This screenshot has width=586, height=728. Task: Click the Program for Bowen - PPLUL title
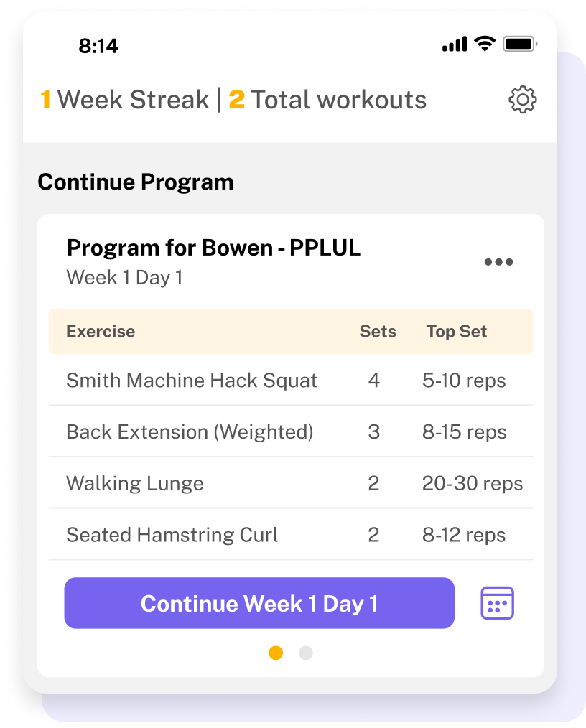point(213,248)
